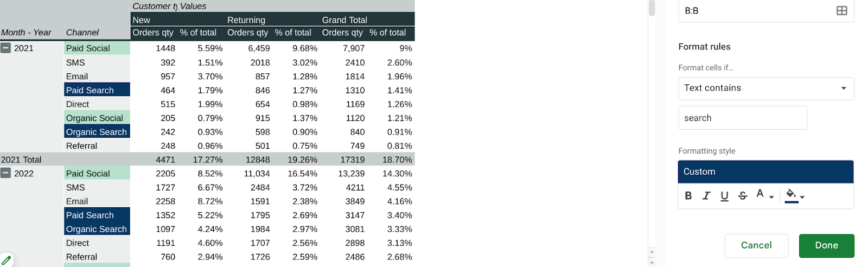The width and height of the screenshot is (868, 267).
Task: Toggle bold in formatting style
Action: pos(688,196)
